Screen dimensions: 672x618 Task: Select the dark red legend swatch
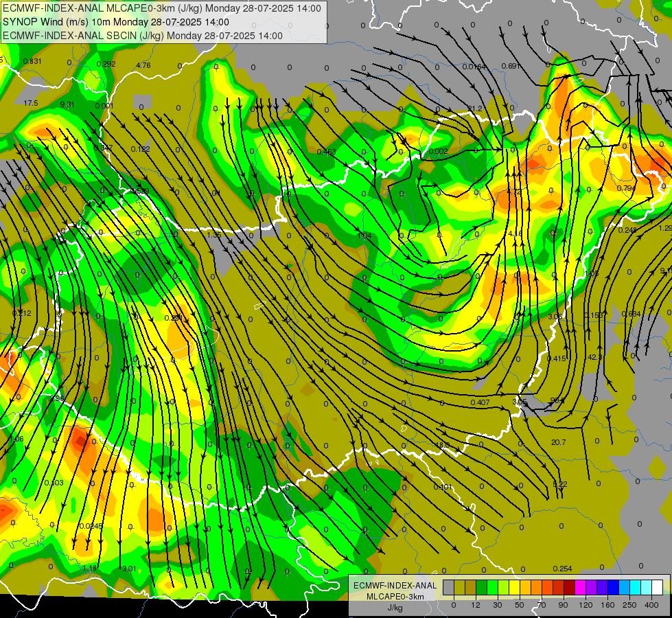tap(570, 587)
